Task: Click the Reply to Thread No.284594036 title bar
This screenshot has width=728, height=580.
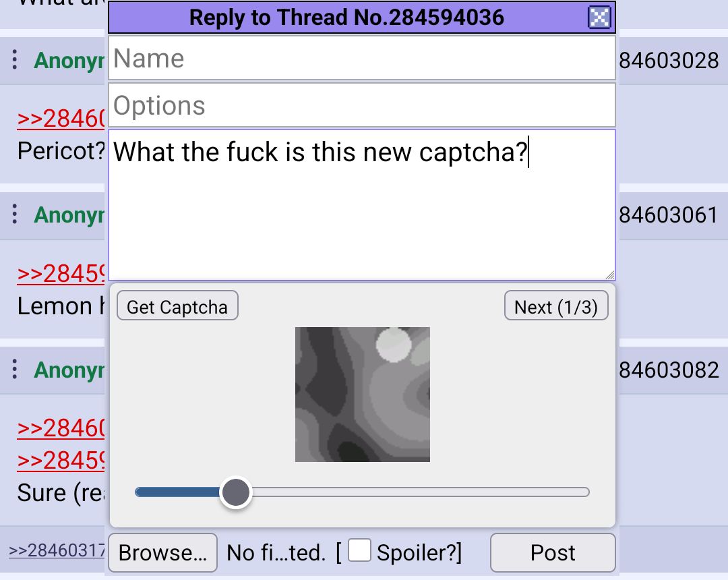Action: tap(347, 18)
